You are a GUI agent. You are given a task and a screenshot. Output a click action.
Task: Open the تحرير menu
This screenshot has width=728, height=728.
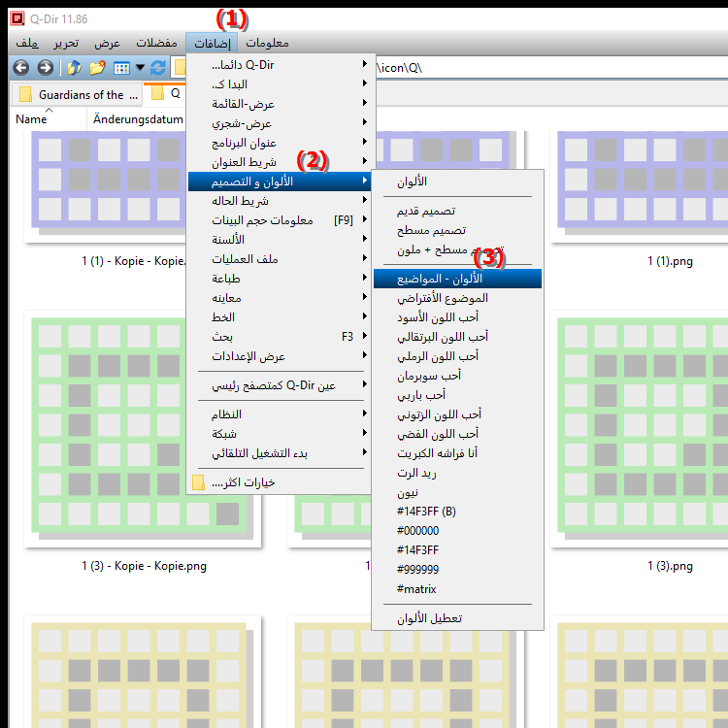(x=66, y=43)
